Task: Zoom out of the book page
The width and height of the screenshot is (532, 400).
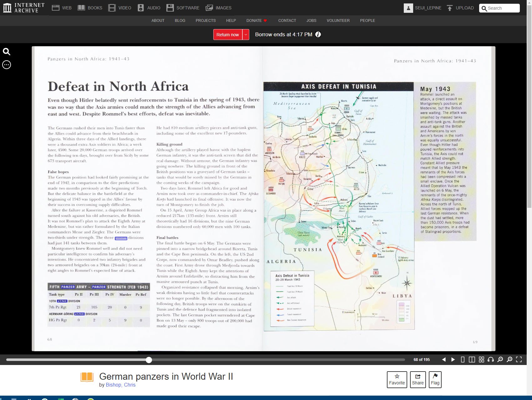Action: tap(500, 360)
